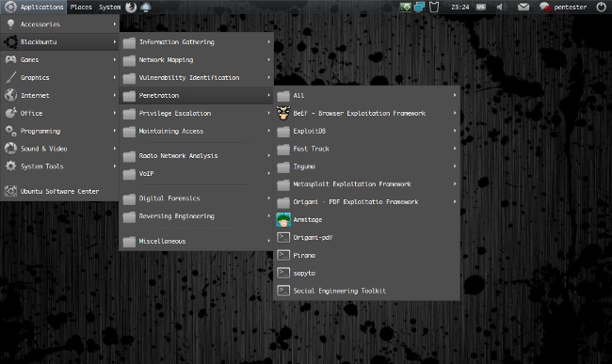
Task: Click the volume speaker icon in top panel
Action: click(501, 7)
